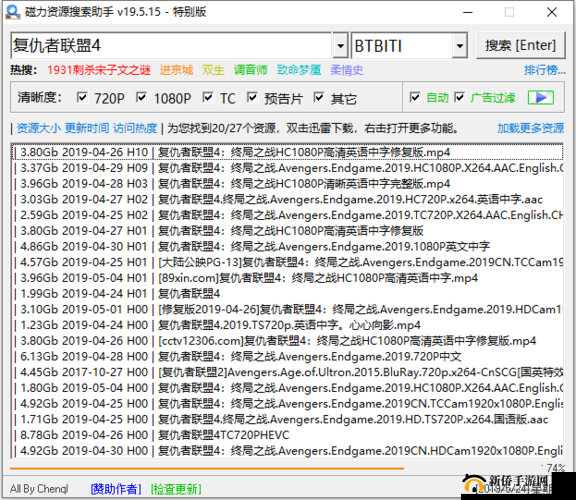
Task: Toggle the TC quality checkbox
Action: click(208, 97)
